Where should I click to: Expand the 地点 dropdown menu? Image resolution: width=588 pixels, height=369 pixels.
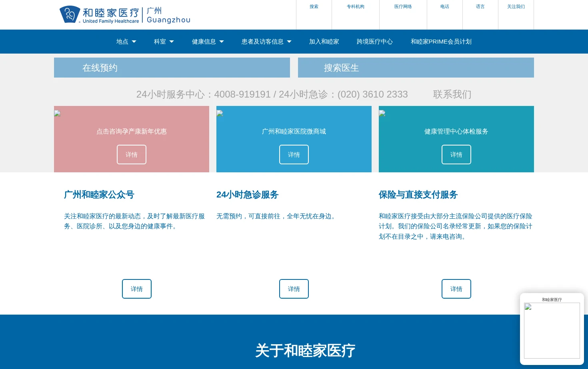click(x=126, y=42)
